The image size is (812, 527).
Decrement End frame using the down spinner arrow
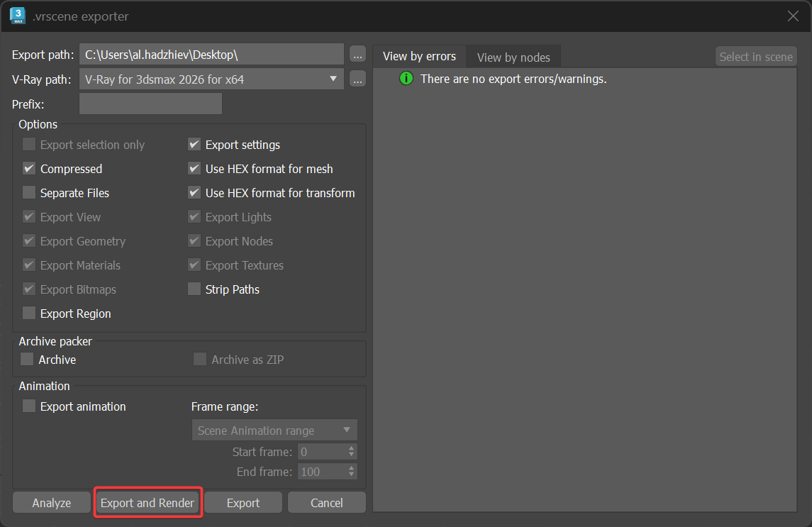coord(352,475)
